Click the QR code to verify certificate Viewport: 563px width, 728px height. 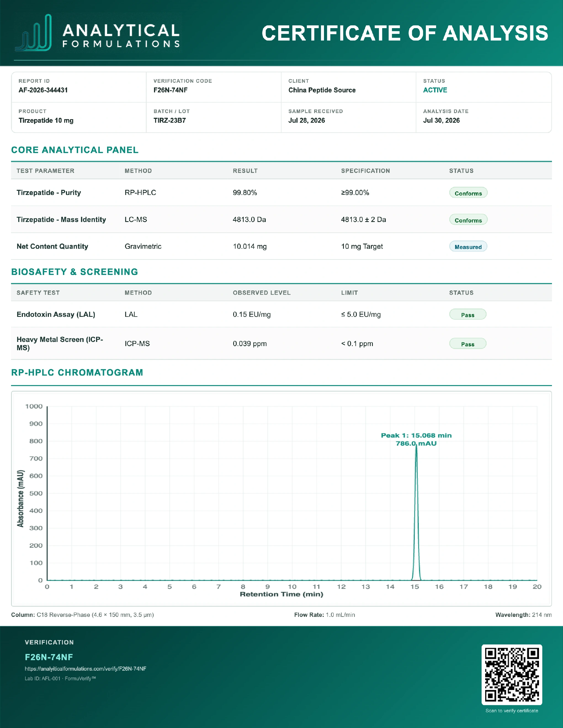[x=512, y=675]
